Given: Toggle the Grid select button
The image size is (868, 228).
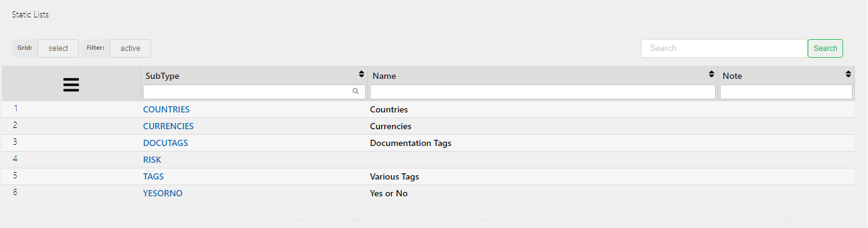Looking at the screenshot, I should pos(58,48).
